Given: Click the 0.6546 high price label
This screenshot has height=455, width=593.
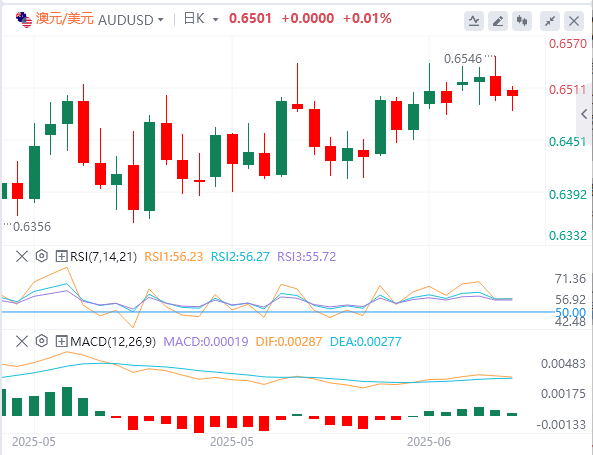Looking at the screenshot, I should tap(463, 59).
